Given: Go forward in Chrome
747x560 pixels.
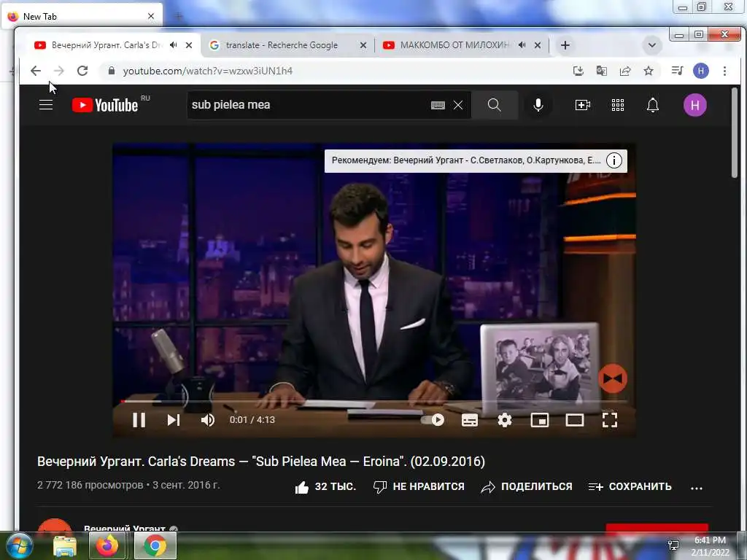Looking at the screenshot, I should (x=58, y=71).
